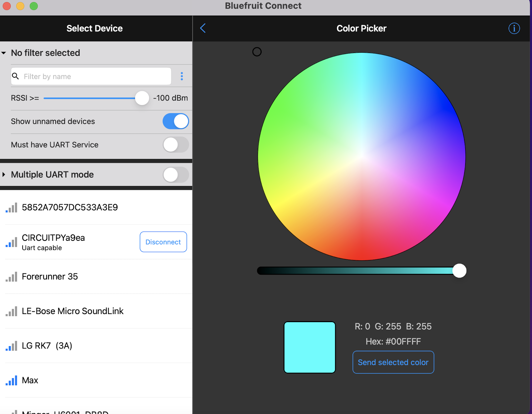Click signal bars icon beside CIRCUITPYa9ea
The width and height of the screenshot is (532, 414).
11,242
